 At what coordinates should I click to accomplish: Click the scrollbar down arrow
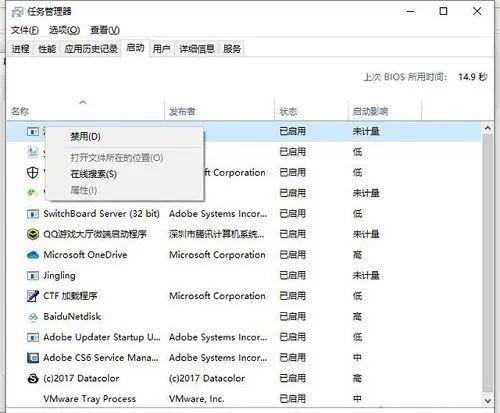(x=488, y=401)
